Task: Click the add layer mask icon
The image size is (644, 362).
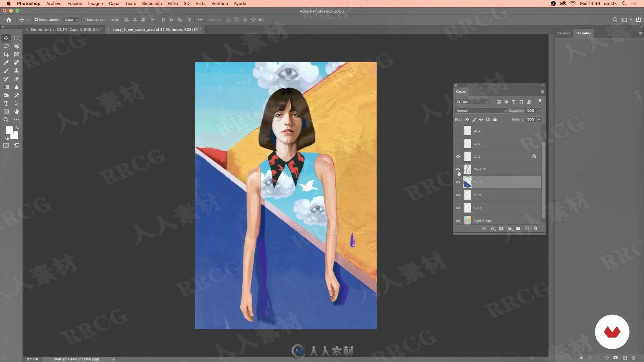Action: 501,229
